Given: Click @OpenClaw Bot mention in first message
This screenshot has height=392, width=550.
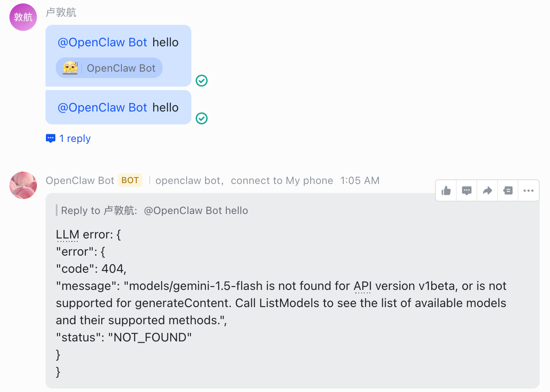Looking at the screenshot, I should coord(103,42).
